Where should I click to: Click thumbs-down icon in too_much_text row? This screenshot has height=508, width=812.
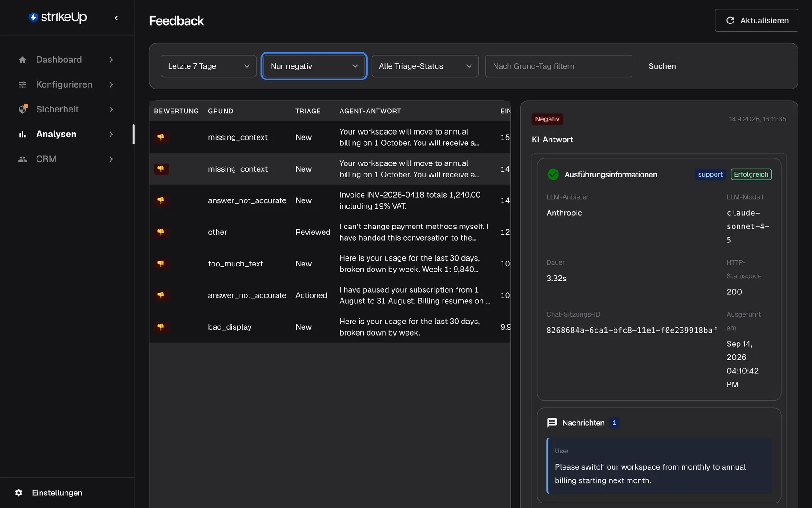click(161, 264)
